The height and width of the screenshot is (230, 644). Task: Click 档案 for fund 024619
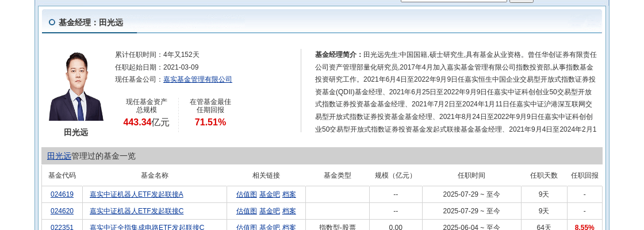[x=289, y=194]
